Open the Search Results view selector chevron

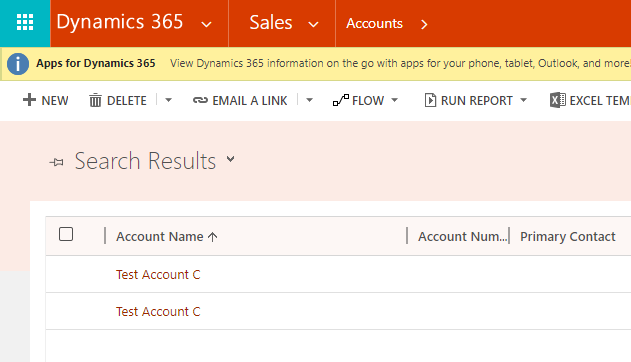coord(231,159)
